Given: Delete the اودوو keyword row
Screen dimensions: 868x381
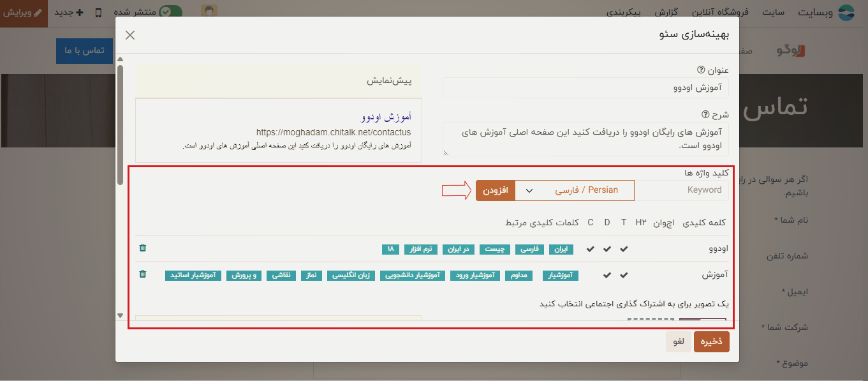Looking at the screenshot, I should tap(143, 248).
